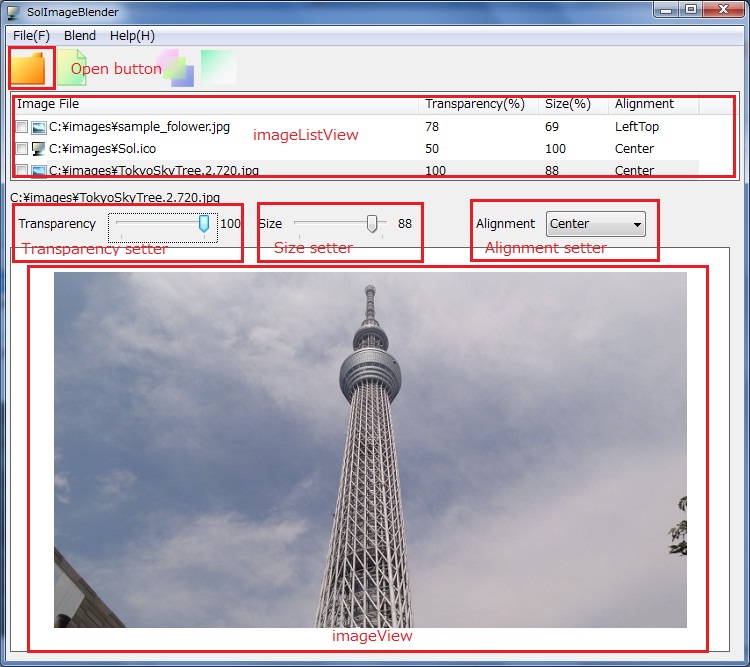This screenshot has height=667, width=750.
Task: Click the LeftTop alignment cell
Action: click(637, 127)
